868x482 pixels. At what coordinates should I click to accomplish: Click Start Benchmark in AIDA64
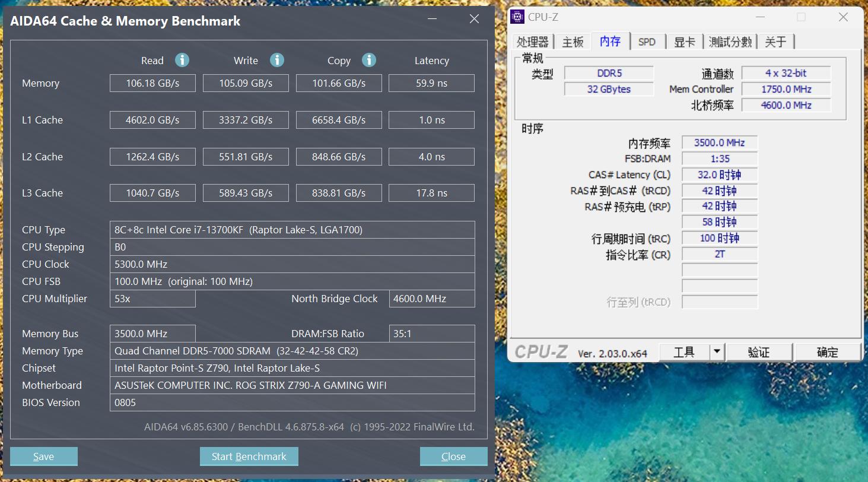(249, 456)
